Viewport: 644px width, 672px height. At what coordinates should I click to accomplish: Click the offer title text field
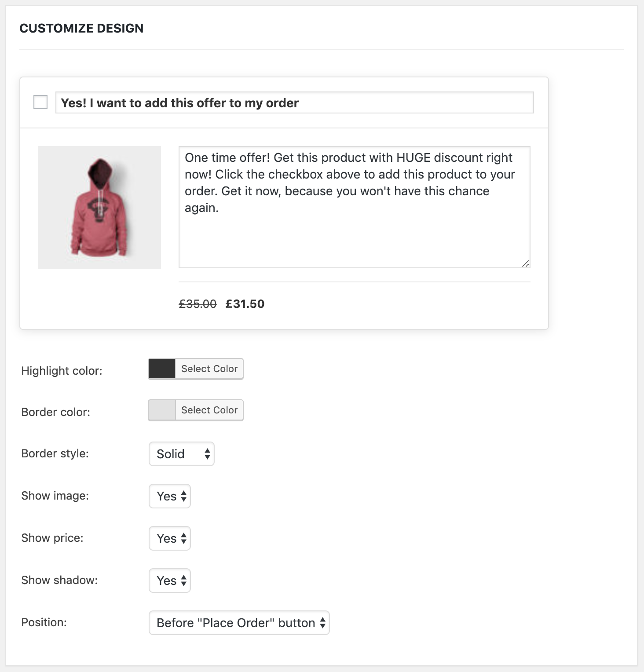click(x=294, y=103)
